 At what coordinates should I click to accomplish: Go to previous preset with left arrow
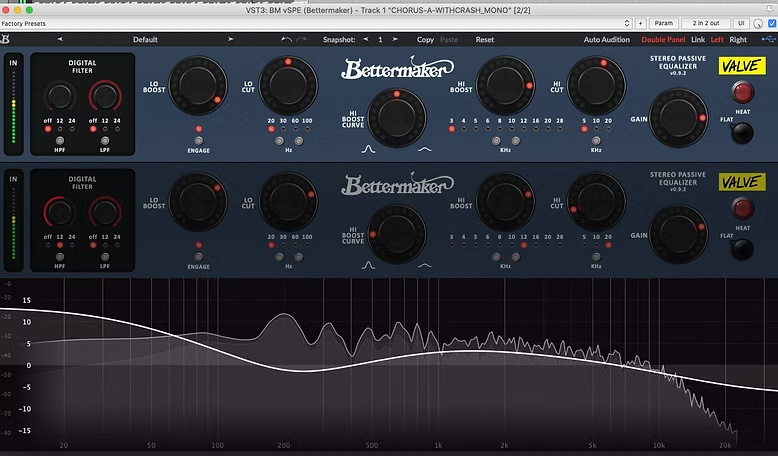(x=60, y=39)
